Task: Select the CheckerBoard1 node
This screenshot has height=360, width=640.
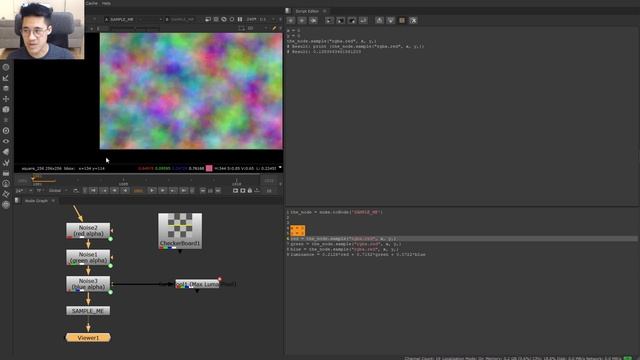Action: click(x=180, y=231)
